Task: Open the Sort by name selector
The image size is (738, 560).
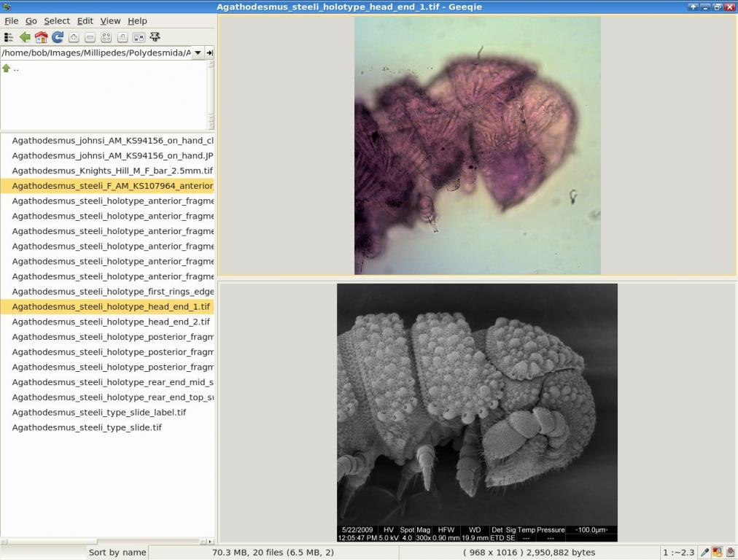Action: pos(117,553)
